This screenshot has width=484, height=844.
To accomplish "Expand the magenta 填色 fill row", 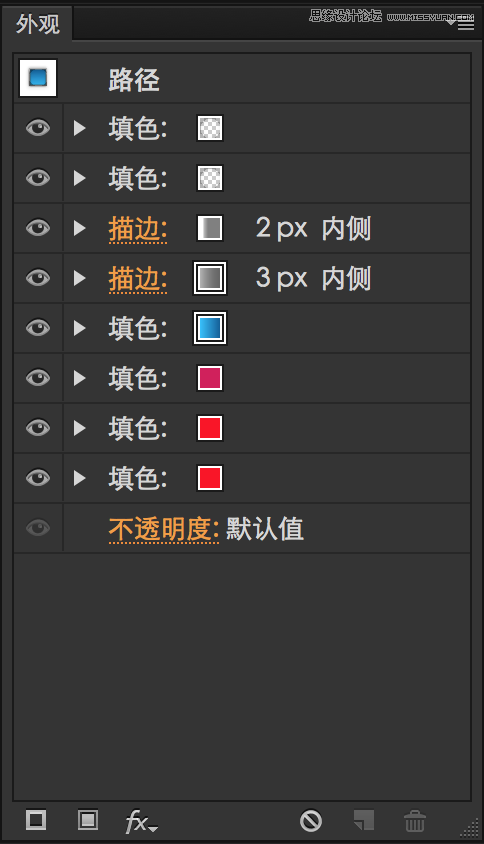I will point(80,378).
